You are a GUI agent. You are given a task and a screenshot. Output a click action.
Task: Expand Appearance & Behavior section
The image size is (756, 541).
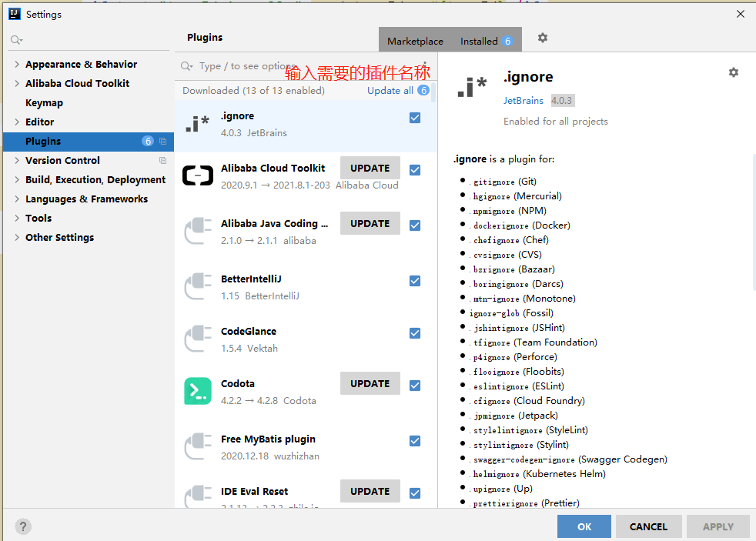[x=17, y=64]
